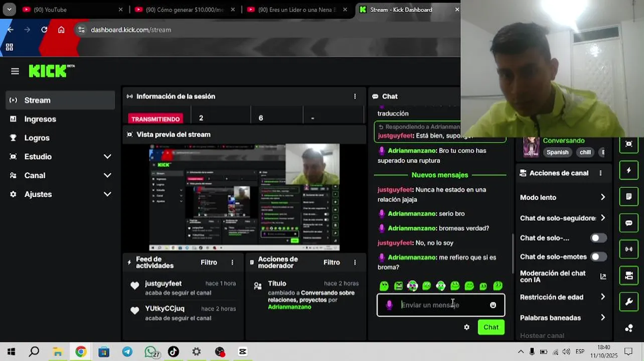Open the Stream sidebar section
Viewport: 644px width, 361px height.
61,100
